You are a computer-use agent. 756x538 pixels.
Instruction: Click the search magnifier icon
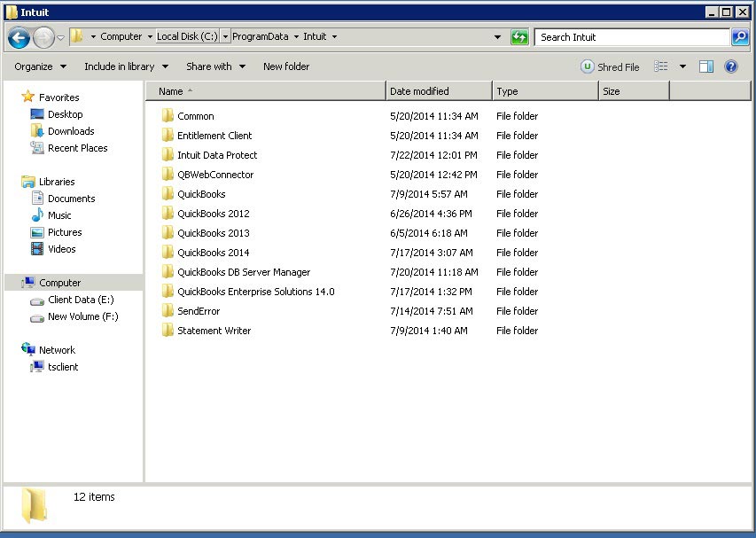pos(739,37)
